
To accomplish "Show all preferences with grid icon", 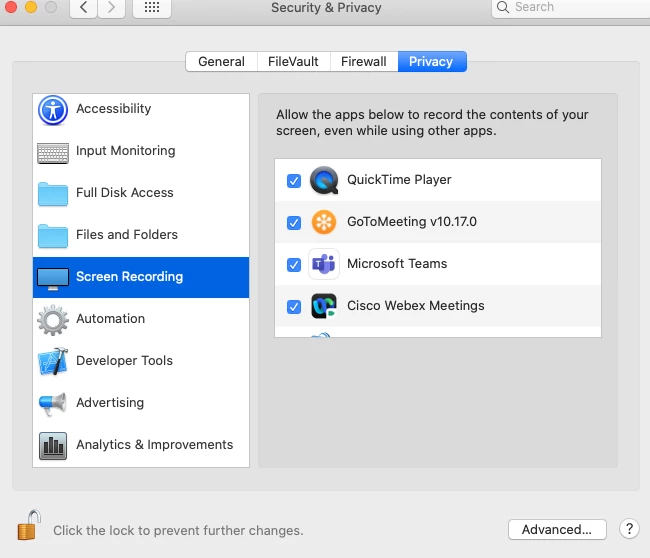I will 152,7.
